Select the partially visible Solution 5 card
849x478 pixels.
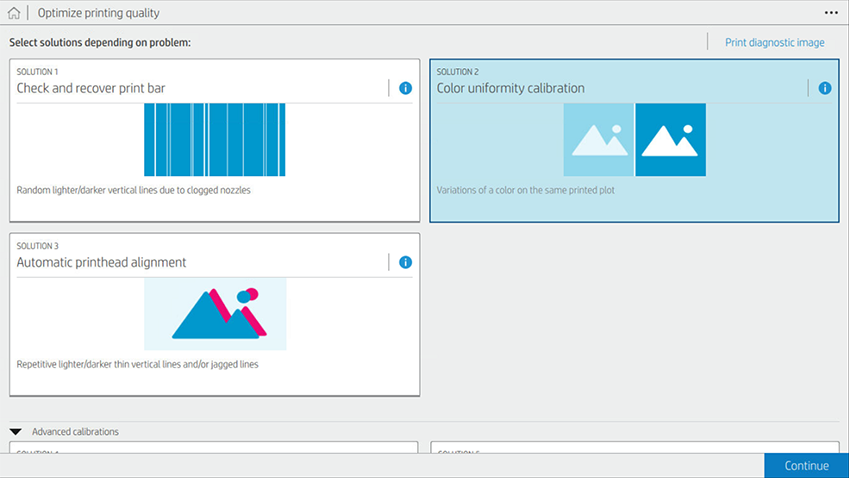[x=634, y=447]
